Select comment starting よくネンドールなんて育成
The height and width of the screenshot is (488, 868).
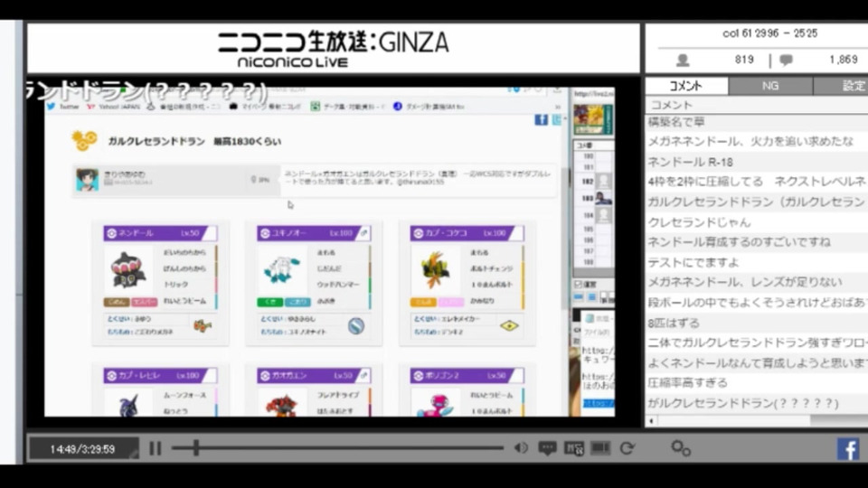pos(757,363)
